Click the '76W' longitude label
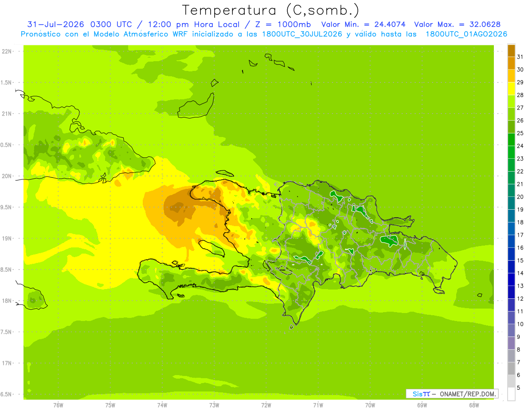Image resolution: width=532 pixels, height=411 pixels. point(58,405)
